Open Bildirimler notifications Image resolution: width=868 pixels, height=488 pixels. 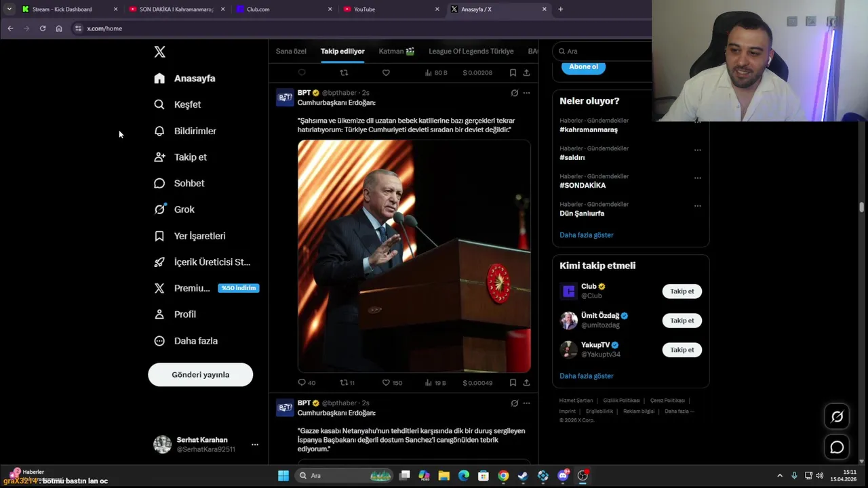click(185, 131)
